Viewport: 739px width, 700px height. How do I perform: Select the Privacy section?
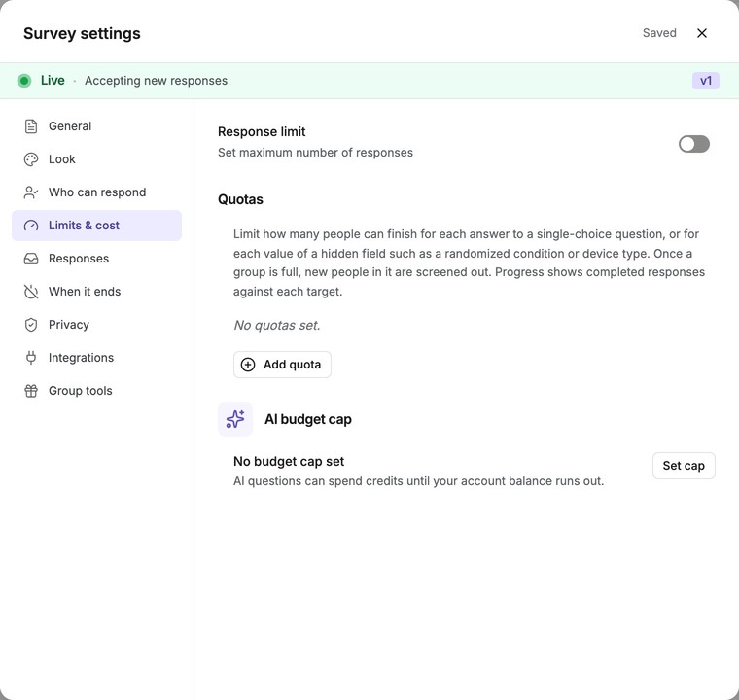click(x=96, y=325)
